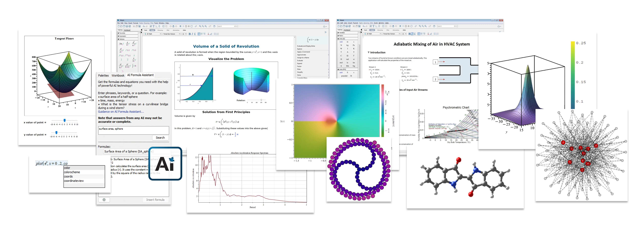The height and width of the screenshot is (231, 644).
Task: Click Print icon in Solid of Revolution window
Action: [127, 26]
